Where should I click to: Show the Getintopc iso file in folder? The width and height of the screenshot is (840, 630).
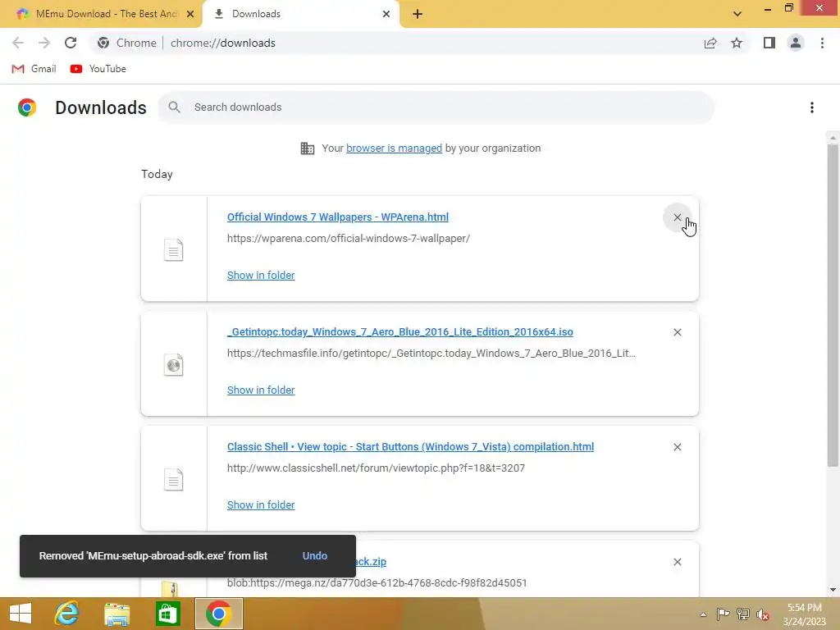(261, 390)
